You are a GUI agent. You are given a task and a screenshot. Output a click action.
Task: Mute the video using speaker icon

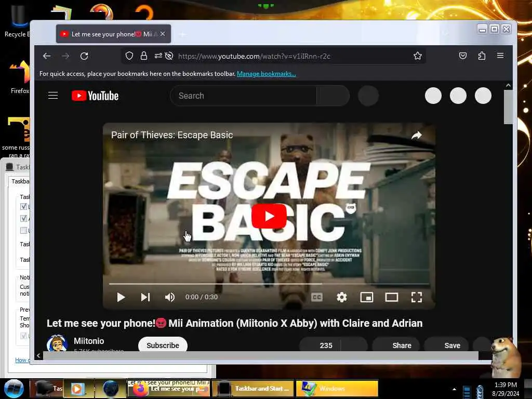[170, 297]
